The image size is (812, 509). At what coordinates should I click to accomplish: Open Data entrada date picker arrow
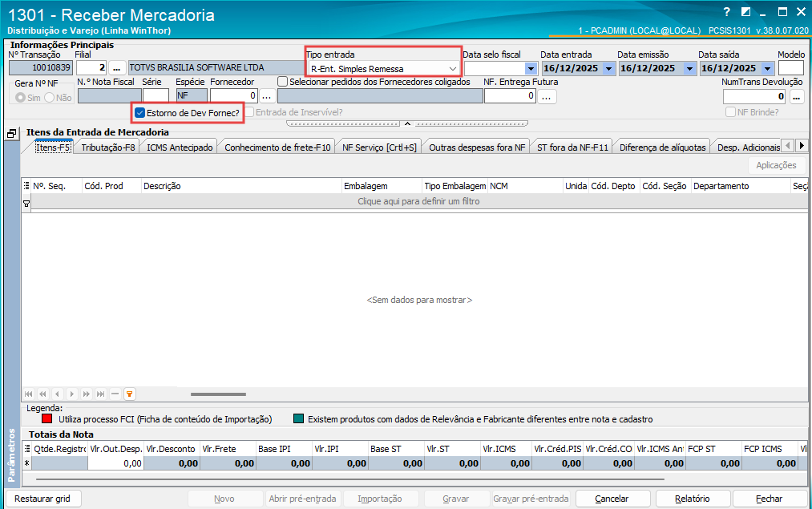[x=609, y=68]
